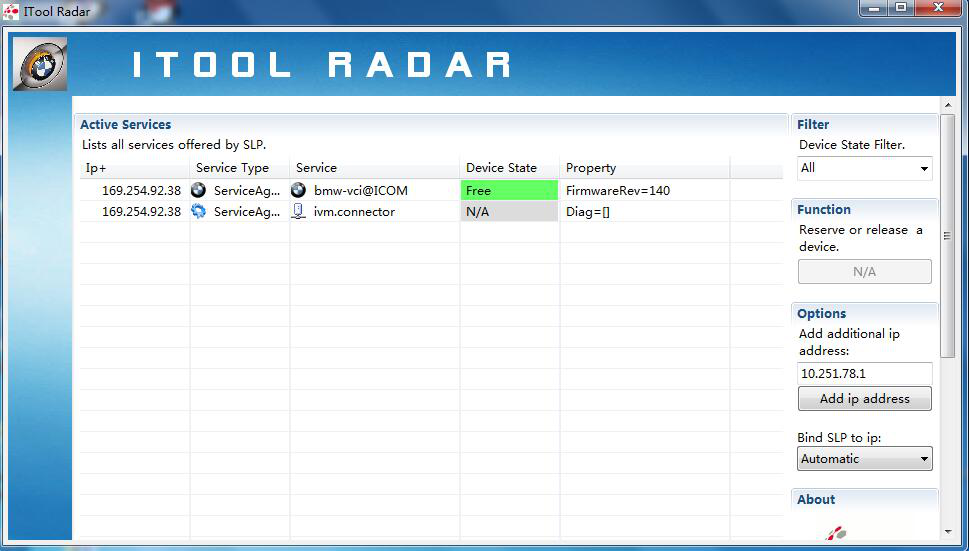Click the red logo in About panel

point(836,532)
